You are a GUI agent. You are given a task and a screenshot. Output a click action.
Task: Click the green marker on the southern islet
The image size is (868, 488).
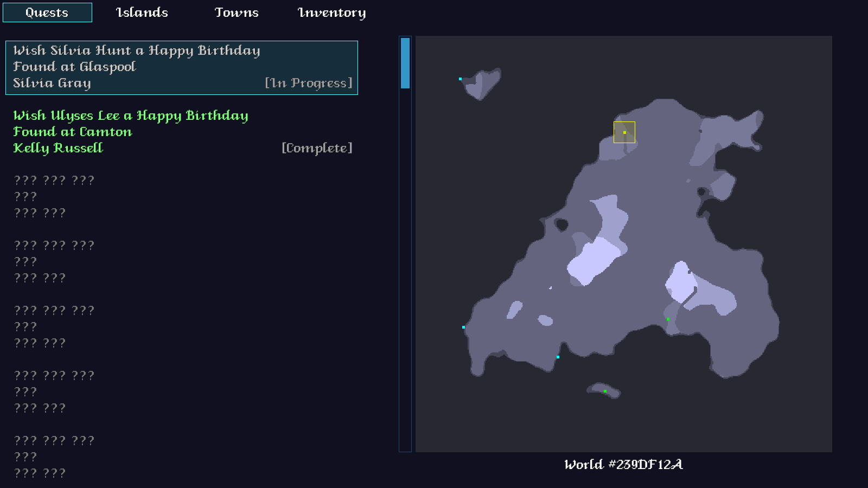point(605,391)
